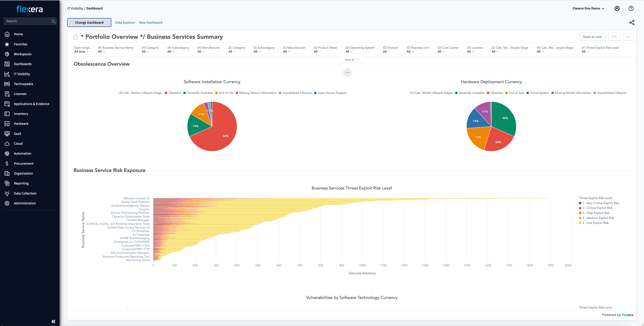Click the share icon at top right

click(631, 22)
